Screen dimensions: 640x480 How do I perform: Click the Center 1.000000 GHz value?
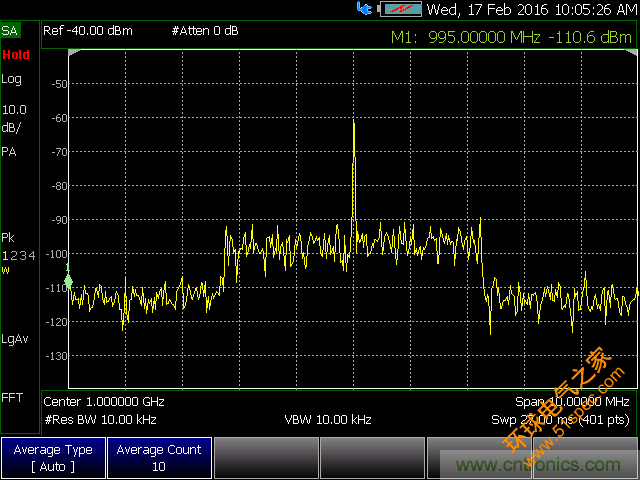pos(104,402)
